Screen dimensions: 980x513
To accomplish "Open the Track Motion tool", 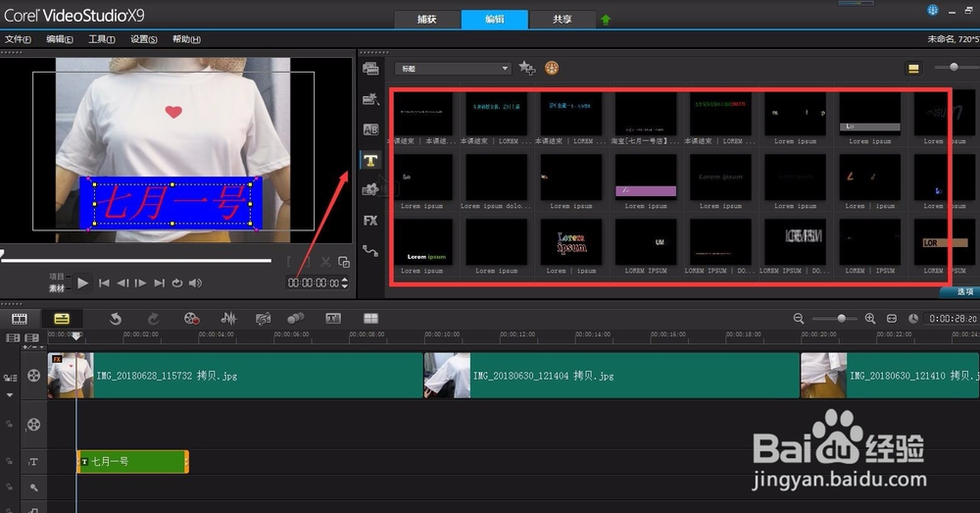I will [296, 319].
